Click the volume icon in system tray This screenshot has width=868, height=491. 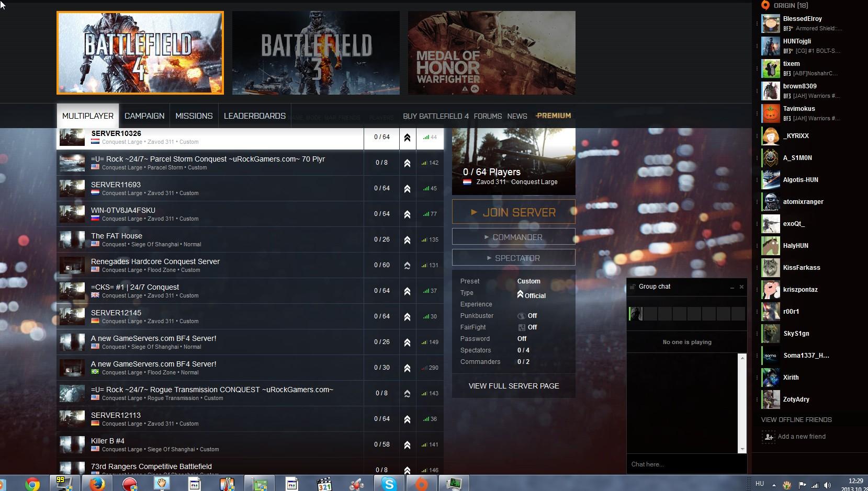[827, 485]
